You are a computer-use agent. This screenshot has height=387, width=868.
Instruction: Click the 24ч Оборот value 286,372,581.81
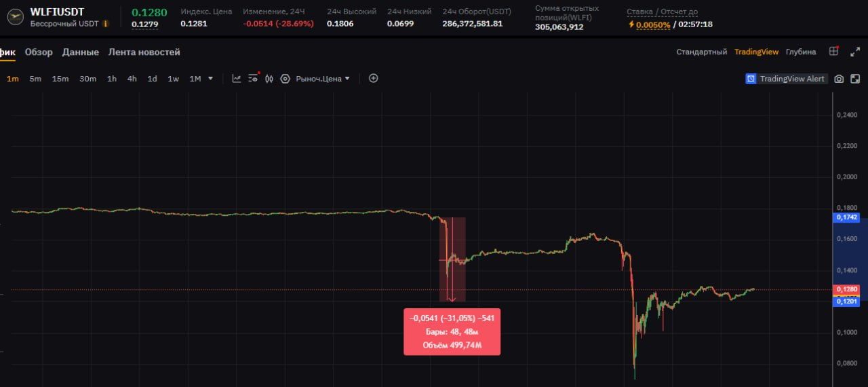pos(473,24)
